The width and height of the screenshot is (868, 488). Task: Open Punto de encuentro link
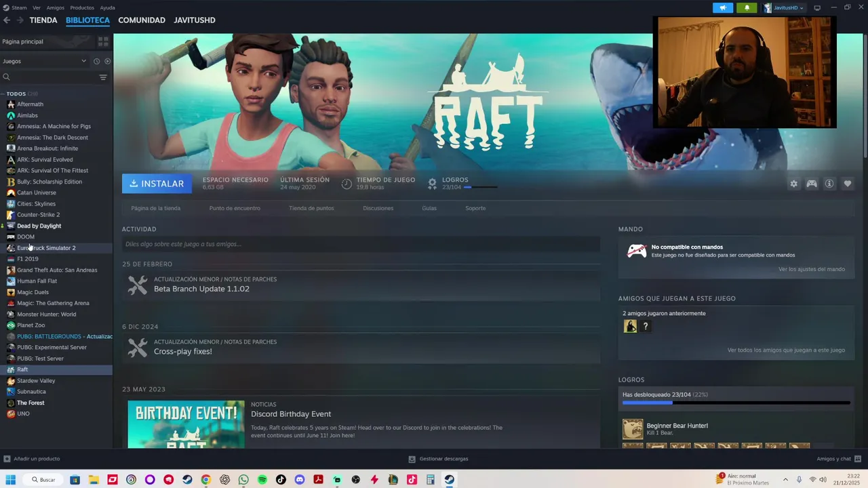tap(235, 208)
